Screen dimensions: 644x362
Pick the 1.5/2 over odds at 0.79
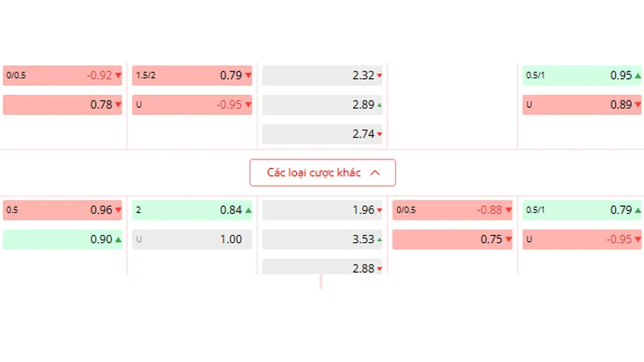(192, 76)
